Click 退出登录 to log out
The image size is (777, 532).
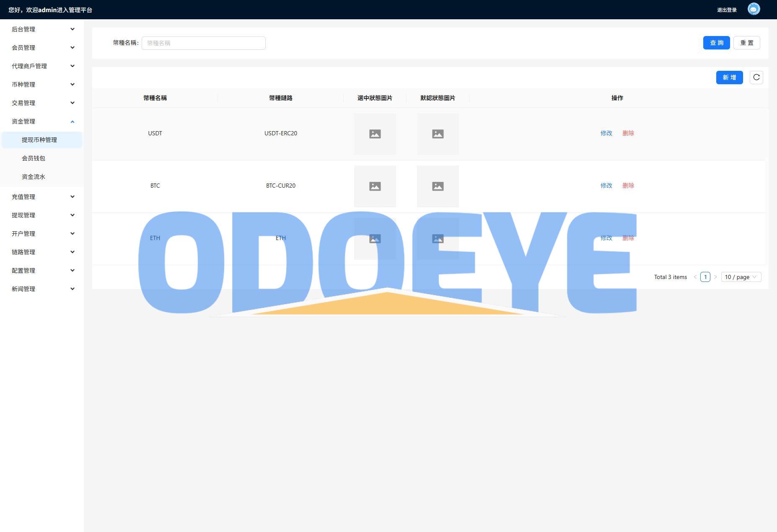click(727, 10)
